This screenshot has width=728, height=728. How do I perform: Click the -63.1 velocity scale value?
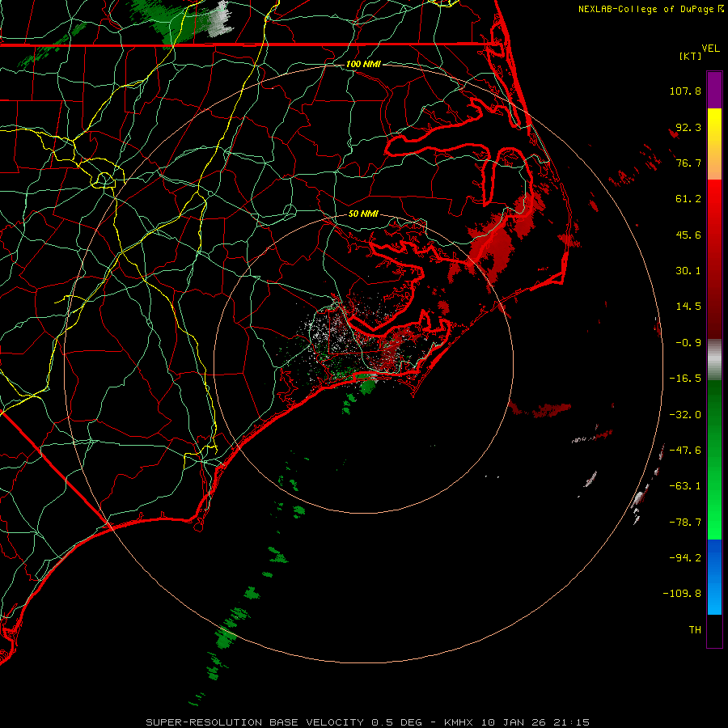click(x=685, y=486)
